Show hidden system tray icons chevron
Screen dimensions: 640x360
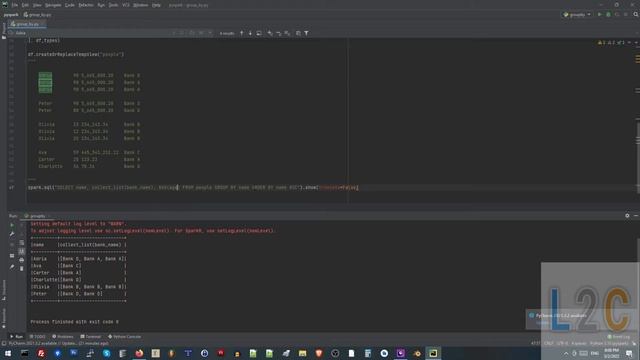(x=566, y=353)
